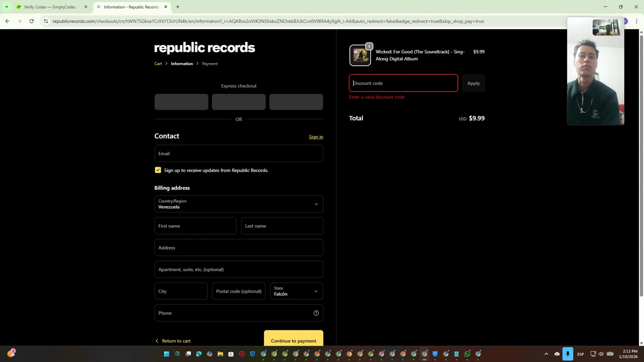
Task: Click the Payment breadcrumb step
Action: tap(210, 63)
